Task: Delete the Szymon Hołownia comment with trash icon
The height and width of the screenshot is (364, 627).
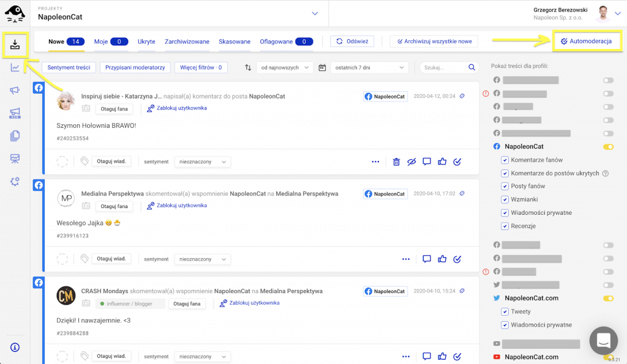Action: (x=396, y=162)
